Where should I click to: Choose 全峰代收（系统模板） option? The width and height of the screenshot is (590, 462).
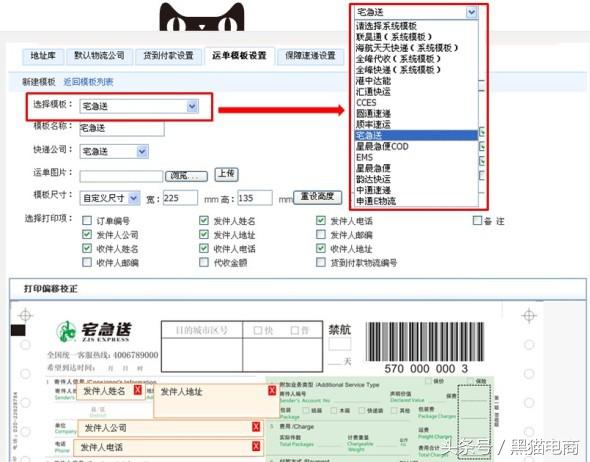click(417, 59)
